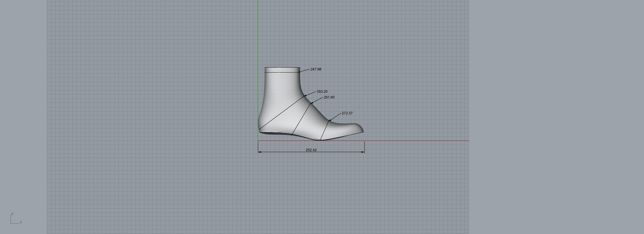Click the arrowhead of the 281.60 leader
Screen dimensions: 644x234
(312, 103)
